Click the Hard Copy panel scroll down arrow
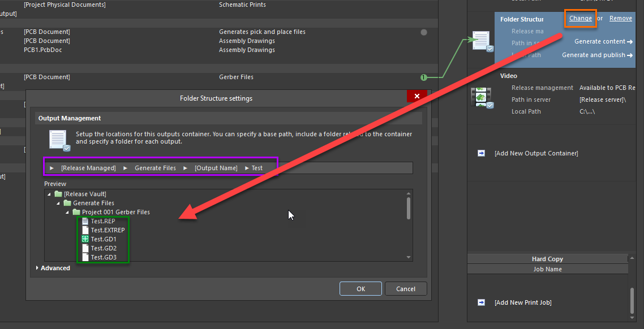The width and height of the screenshot is (644, 329). coord(633,318)
